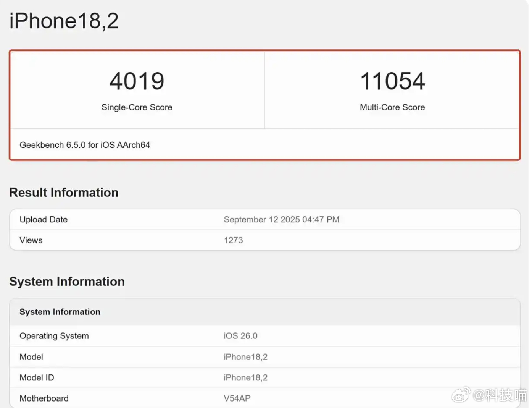Click the Model ID label
Image resolution: width=532 pixels, height=408 pixels.
[37, 377]
